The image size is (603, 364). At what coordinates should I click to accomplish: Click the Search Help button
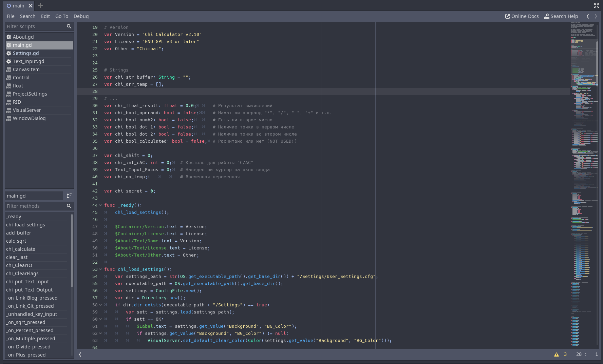[x=561, y=16]
